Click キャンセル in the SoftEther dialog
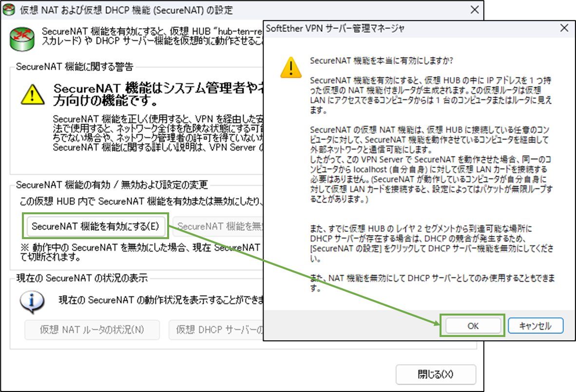576x392 pixels. tap(536, 326)
